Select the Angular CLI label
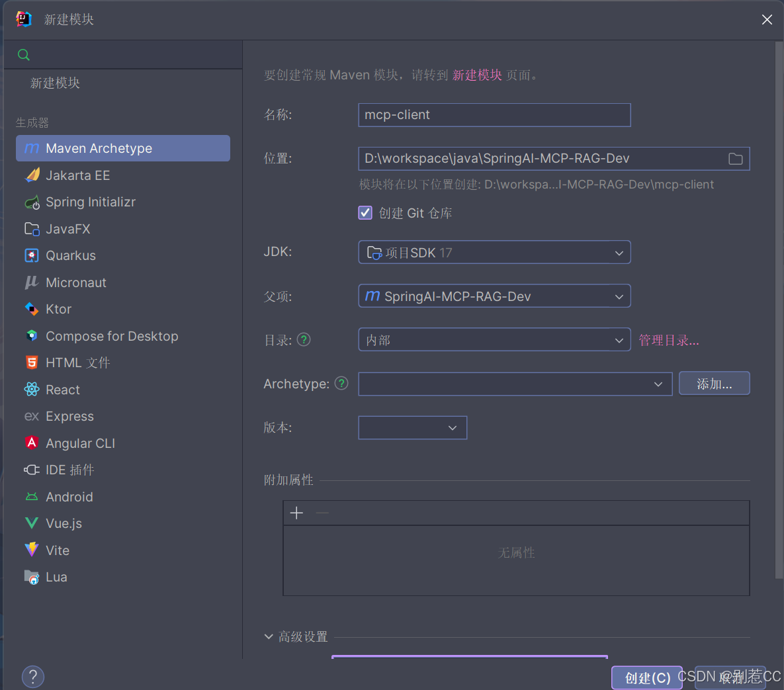 pyautogui.click(x=80, y=443)
